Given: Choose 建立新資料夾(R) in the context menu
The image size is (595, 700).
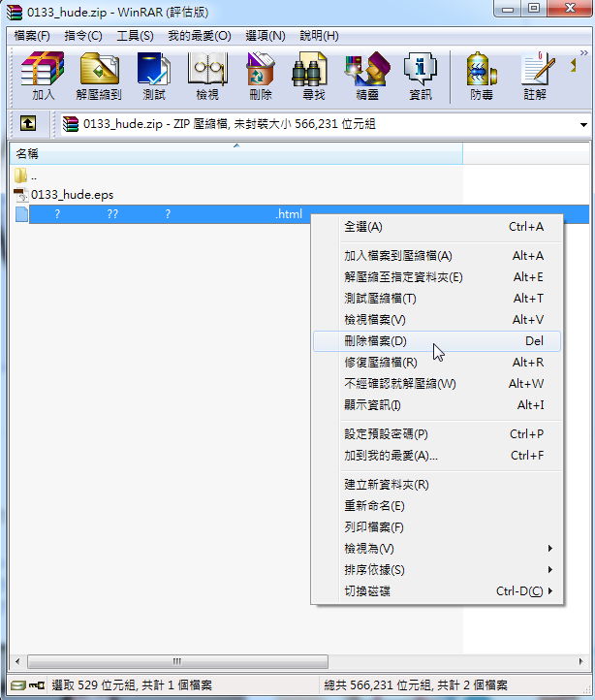Looking at the screenshot, I should click(437, 485).
